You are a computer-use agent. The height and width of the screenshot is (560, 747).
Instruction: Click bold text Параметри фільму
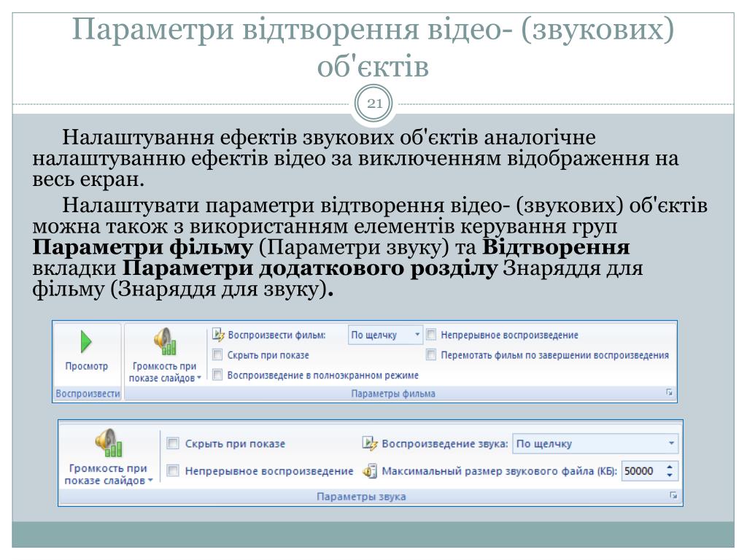point(142,247)
